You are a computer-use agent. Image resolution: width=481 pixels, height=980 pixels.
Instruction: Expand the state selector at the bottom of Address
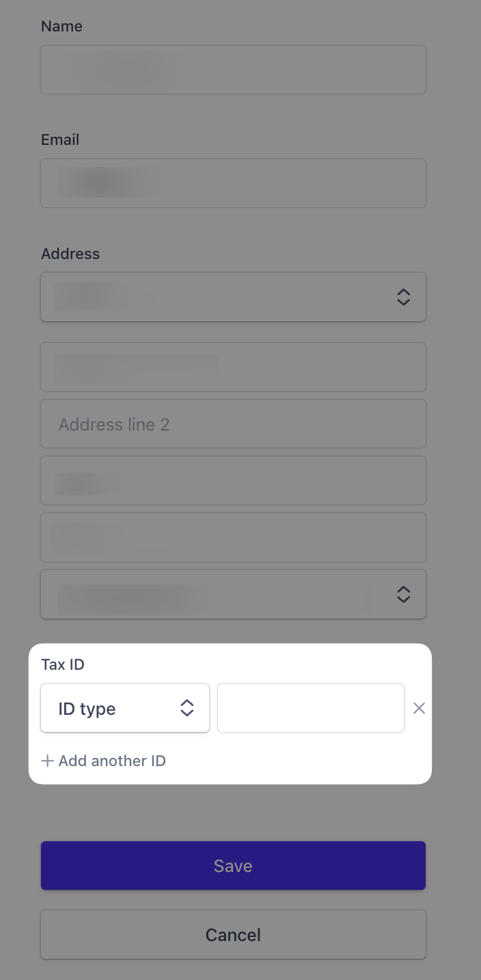(x=233, y=595)
